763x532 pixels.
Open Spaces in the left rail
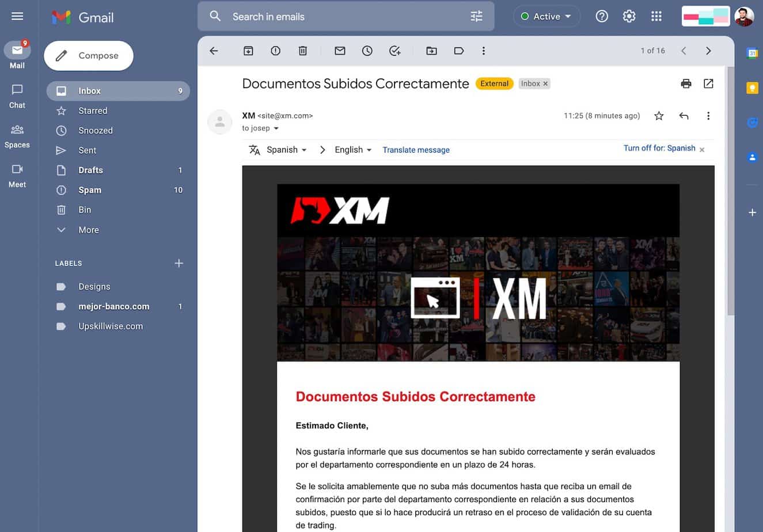(17, 136)
